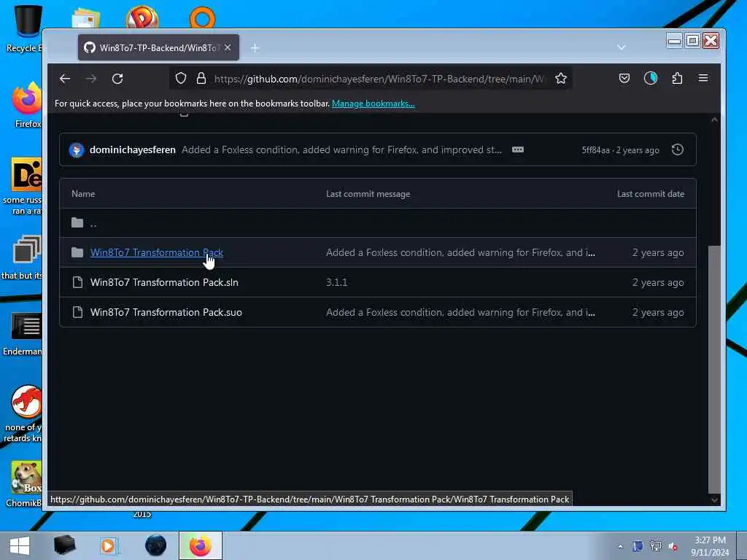Click the page vertical scrollbar thumb
This screenshot has width=747, height=560.
[x=714, y=369]
